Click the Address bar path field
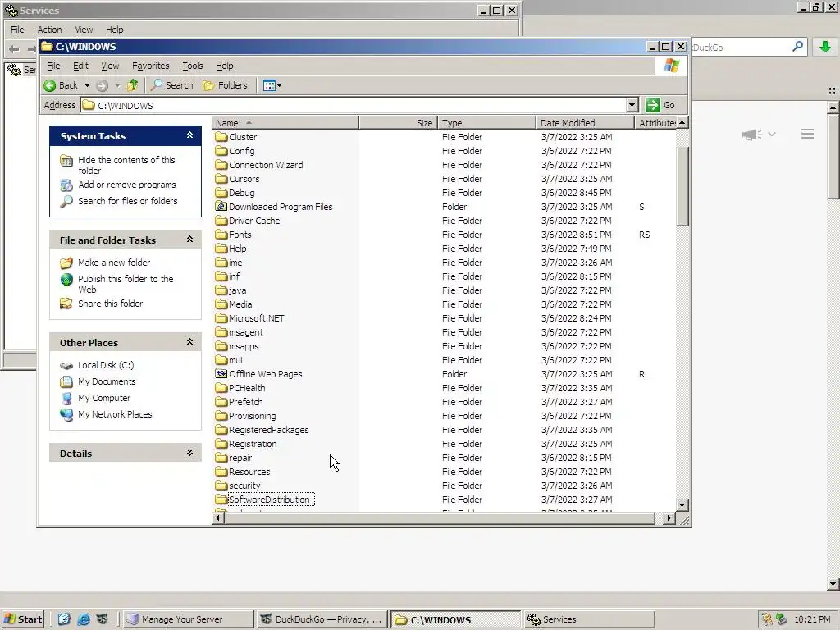Screen dimensions: 840x630 coord(354,105)
